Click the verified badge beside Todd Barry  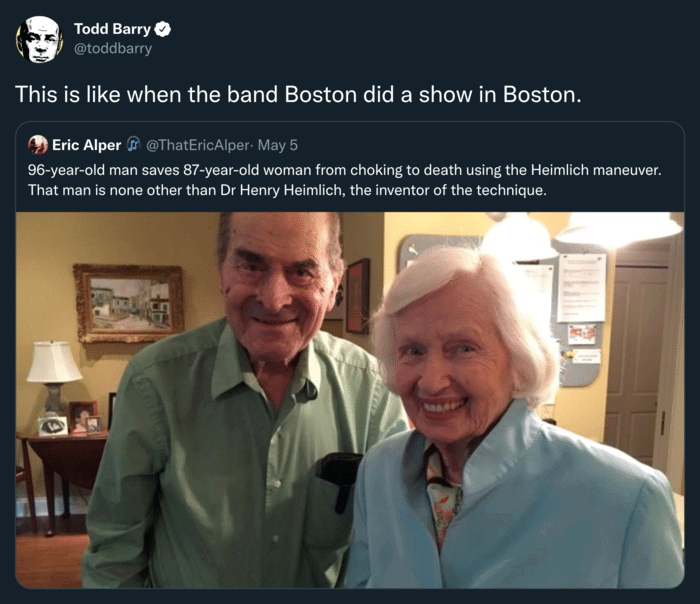[162, 29]
